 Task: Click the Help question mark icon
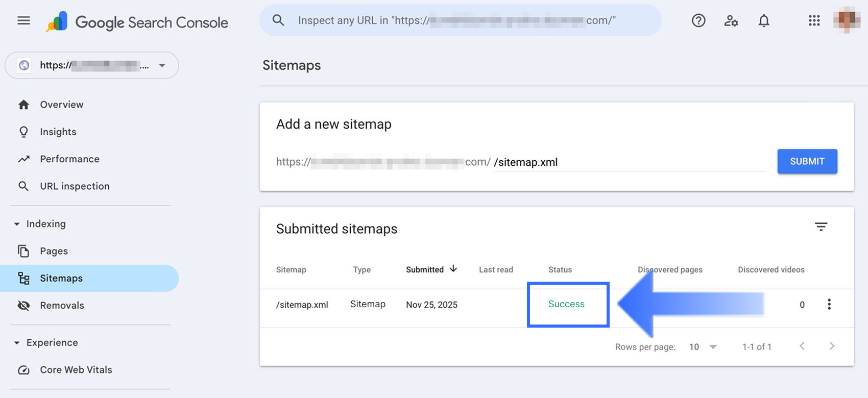click(698, 21)
